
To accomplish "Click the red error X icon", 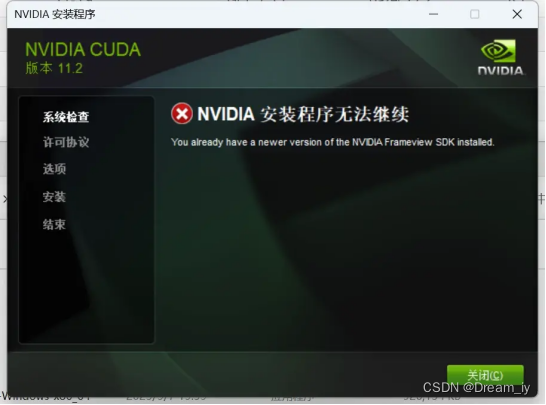I will 182,114.
